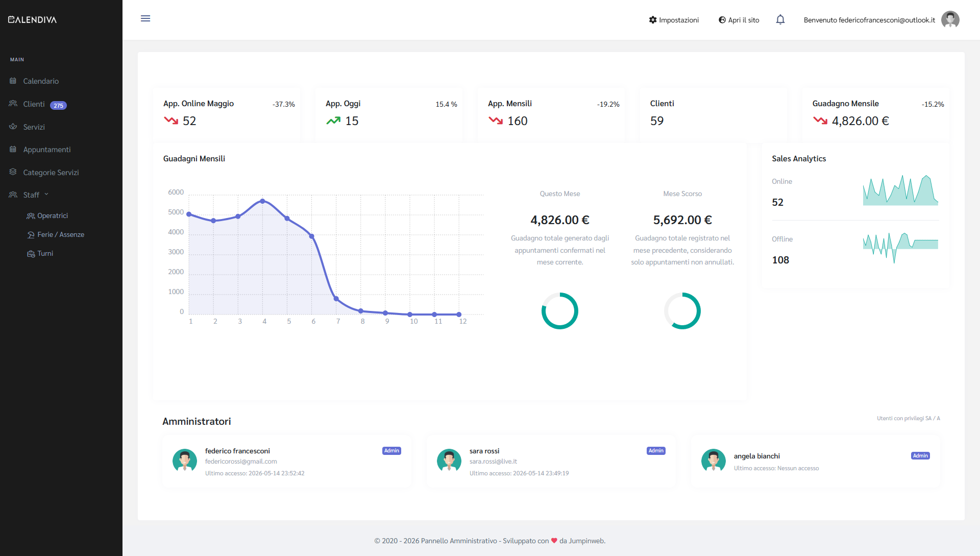Click the Turni shift icon
Viewport: 980px width, 556px height.
(31, 254)
